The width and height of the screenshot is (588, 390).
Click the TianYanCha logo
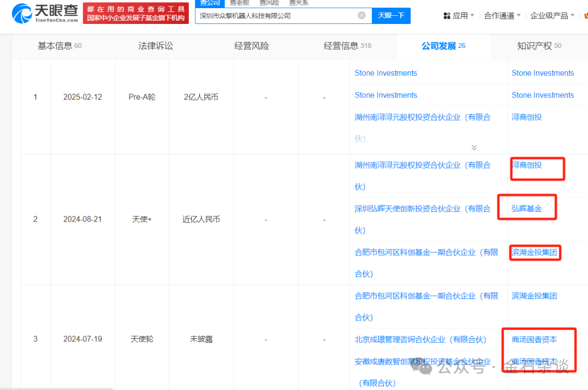tap(46, 13)
